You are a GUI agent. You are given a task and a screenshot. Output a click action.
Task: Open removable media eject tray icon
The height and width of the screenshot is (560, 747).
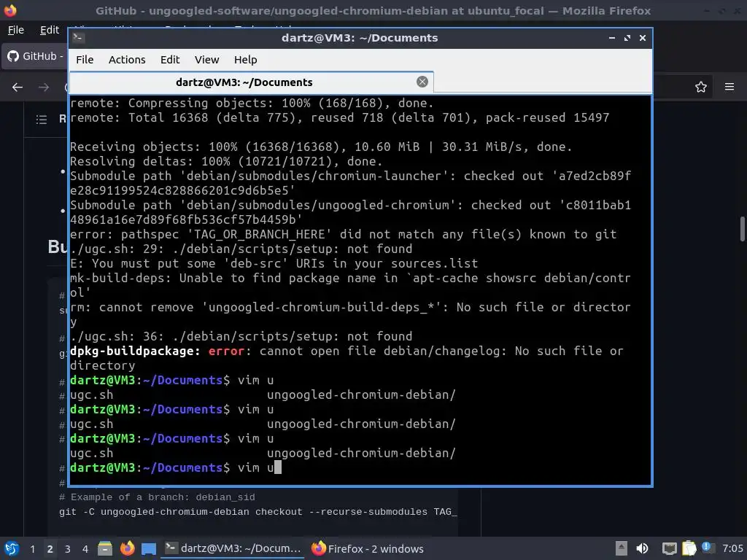(622, 548)
